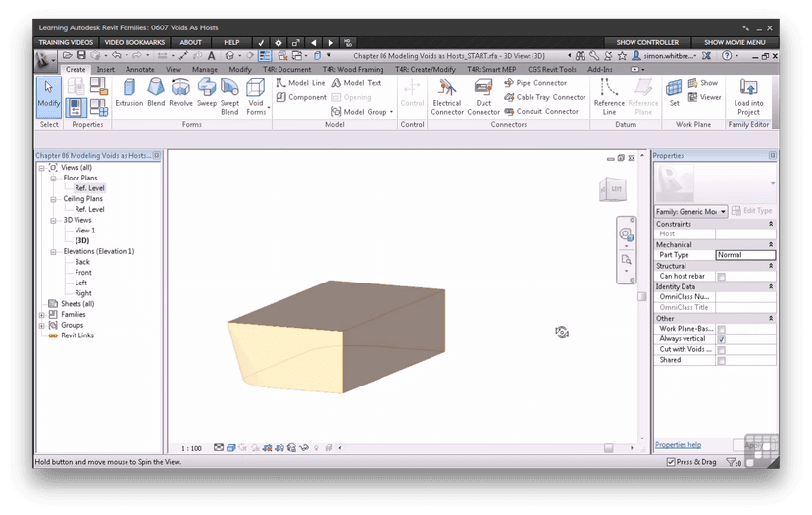Add a Conduit Connector
The height and width of the screenshot is (515, 812).
(541, 111)
